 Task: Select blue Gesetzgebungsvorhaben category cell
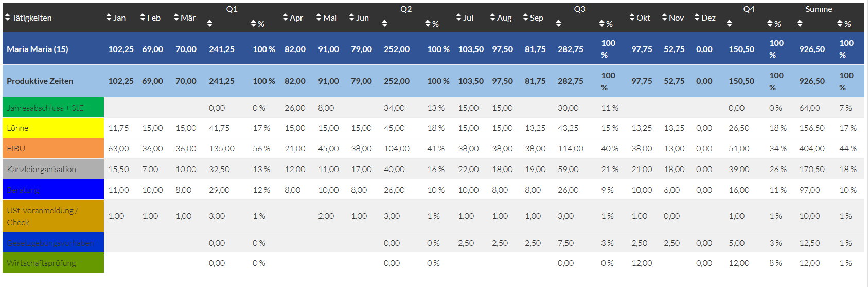tap(53, 243)
